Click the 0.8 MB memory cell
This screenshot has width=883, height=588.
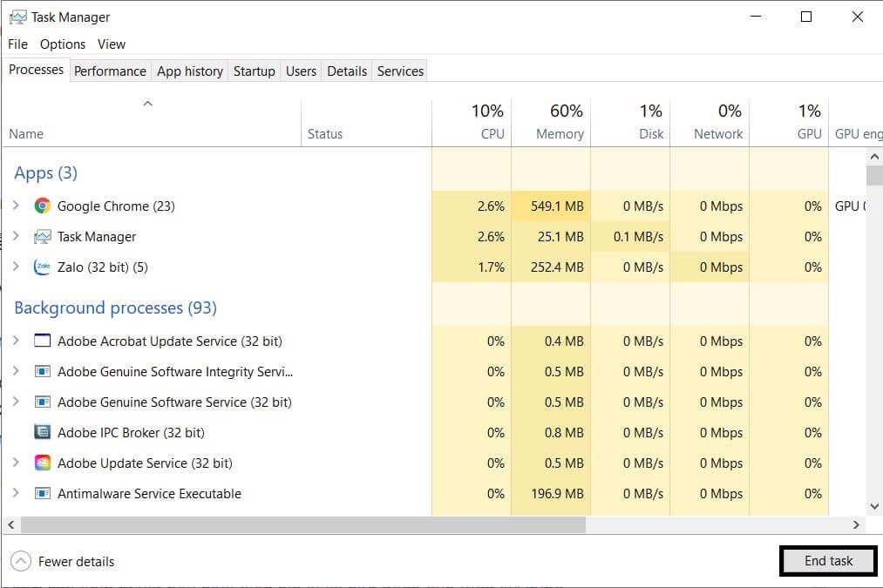pos(551,433)
